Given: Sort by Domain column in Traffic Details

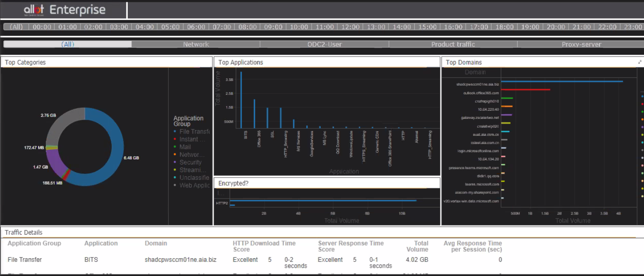Looking at the screenshot, I should point(156,243).
